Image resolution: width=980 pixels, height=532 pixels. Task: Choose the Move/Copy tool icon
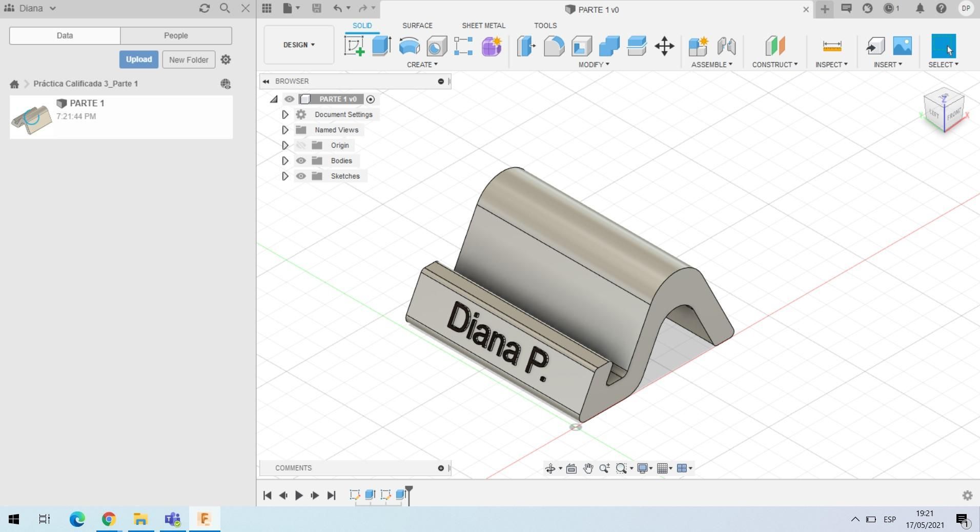(x=664, y=46)
